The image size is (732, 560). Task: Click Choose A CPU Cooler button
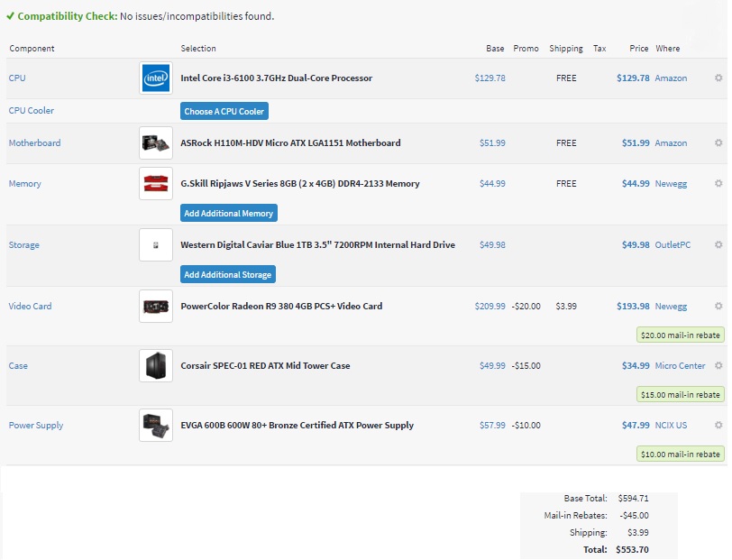pos(224,111)
